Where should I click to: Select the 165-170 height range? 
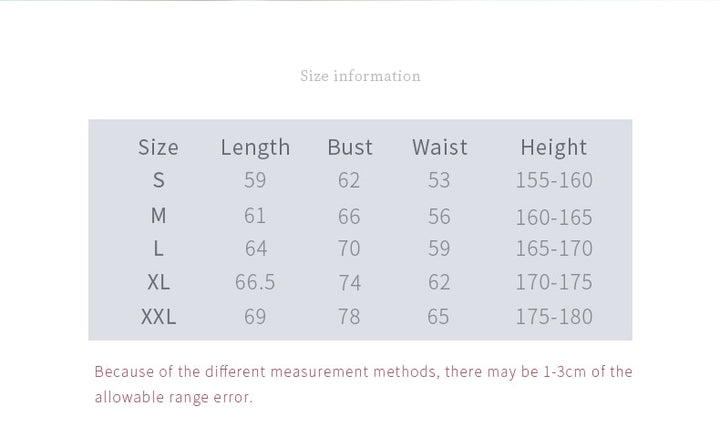tap(553, 248)
